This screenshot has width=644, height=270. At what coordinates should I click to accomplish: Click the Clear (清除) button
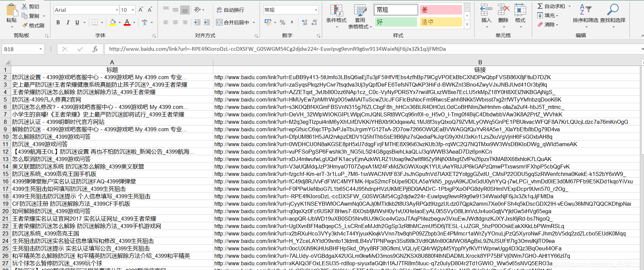(548, 24)
